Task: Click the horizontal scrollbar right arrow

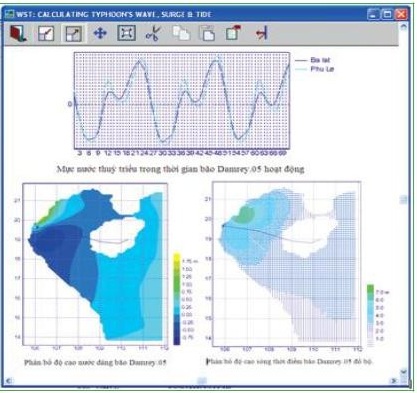Action: pos(394,380)
